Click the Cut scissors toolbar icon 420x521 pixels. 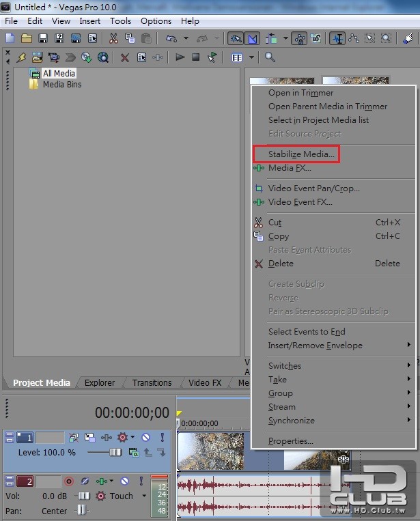point(113,38)
